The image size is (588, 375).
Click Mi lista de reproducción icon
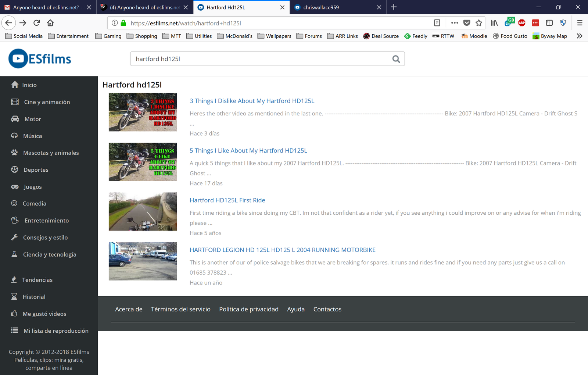[15, 330]
